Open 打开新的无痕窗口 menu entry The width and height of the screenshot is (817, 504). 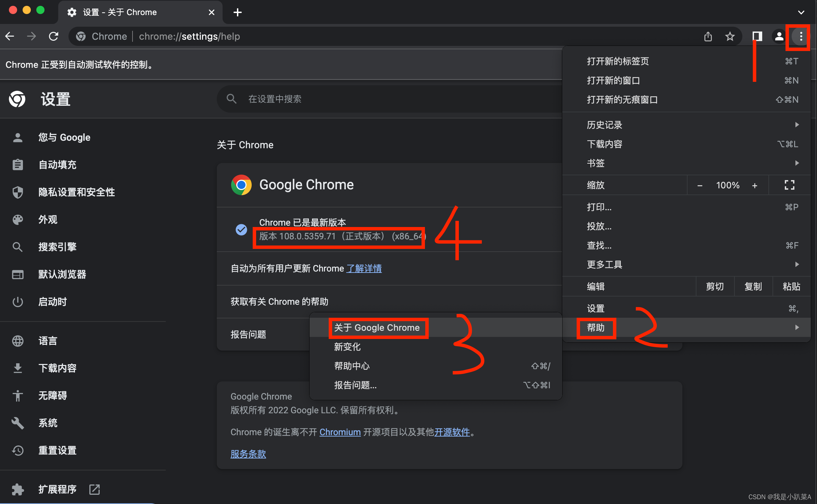click(x=622, y=100)
